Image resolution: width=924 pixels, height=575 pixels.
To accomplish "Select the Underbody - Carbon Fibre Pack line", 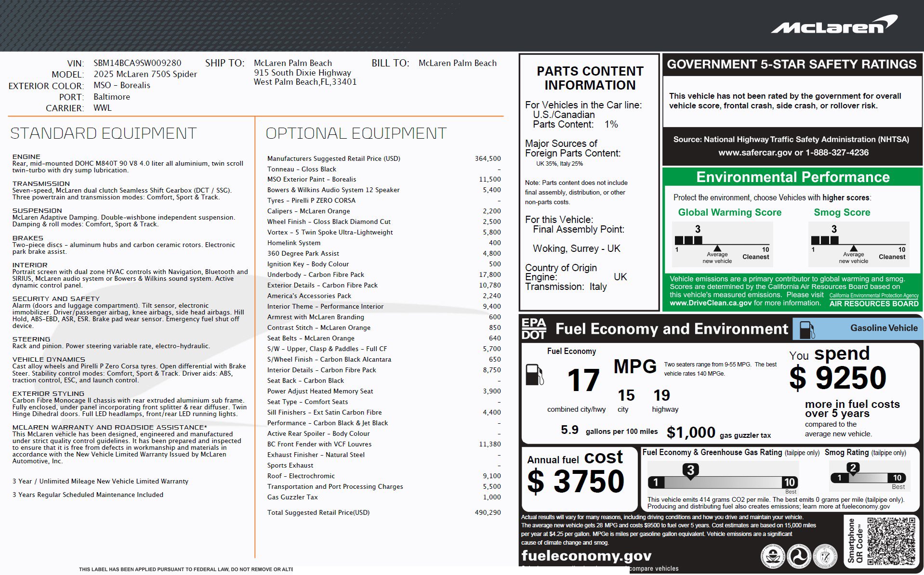I will coord(316,274).
